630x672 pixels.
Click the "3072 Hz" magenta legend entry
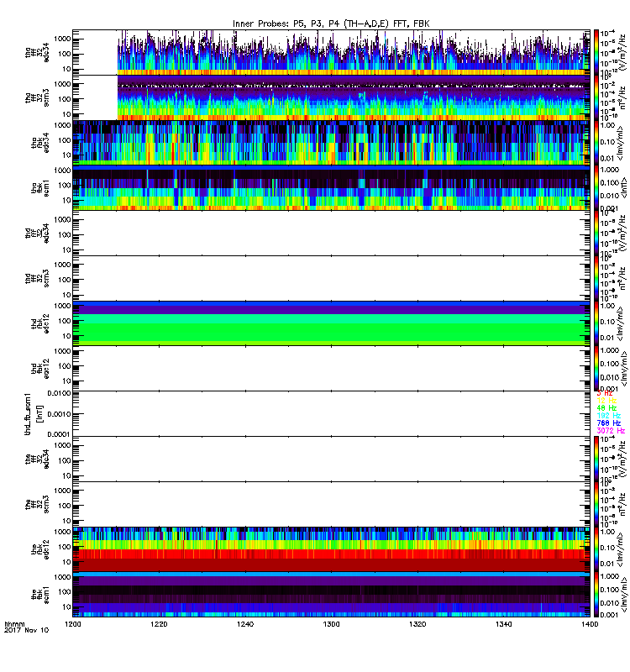pyautogui.click(x=611, y=431)
